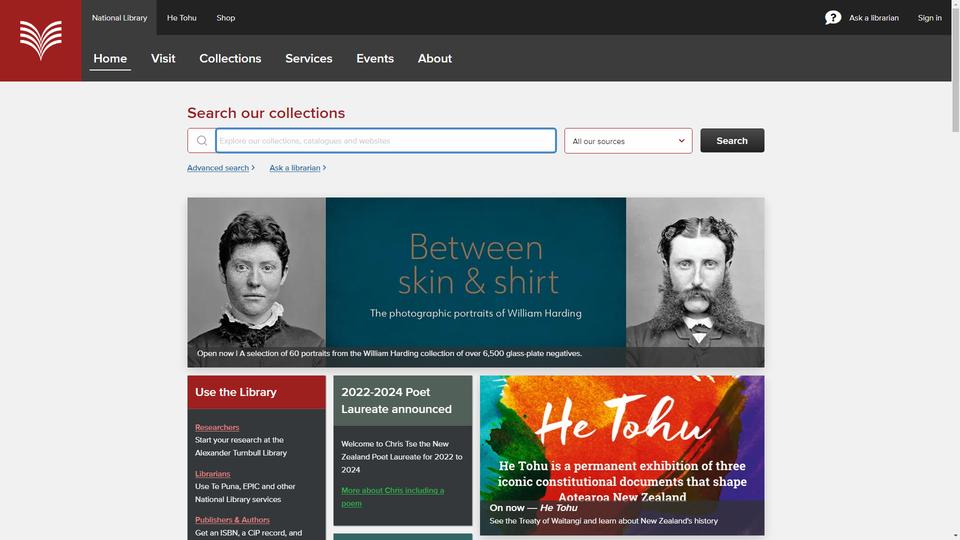
Task: Open the Services menu
Action: click(x=309, y=59)
